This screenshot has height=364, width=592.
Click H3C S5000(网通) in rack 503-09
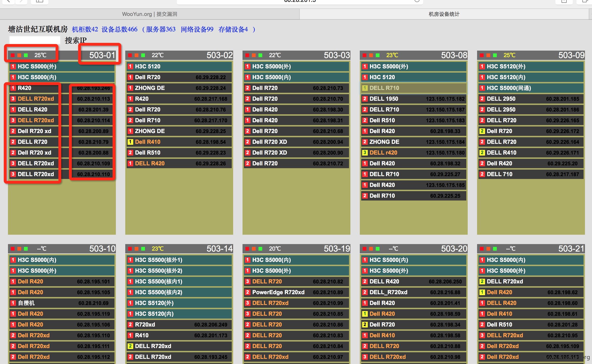point(531,88)
